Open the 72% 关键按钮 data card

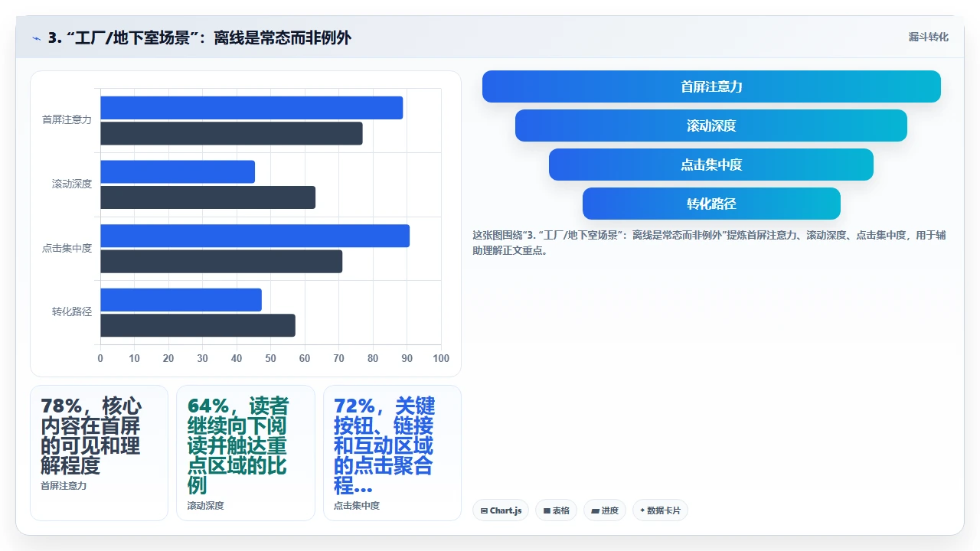pos(392,453)
